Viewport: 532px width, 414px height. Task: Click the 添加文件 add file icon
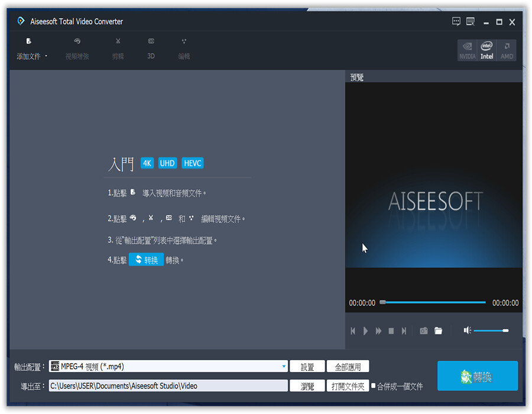[x=28, y=41]
